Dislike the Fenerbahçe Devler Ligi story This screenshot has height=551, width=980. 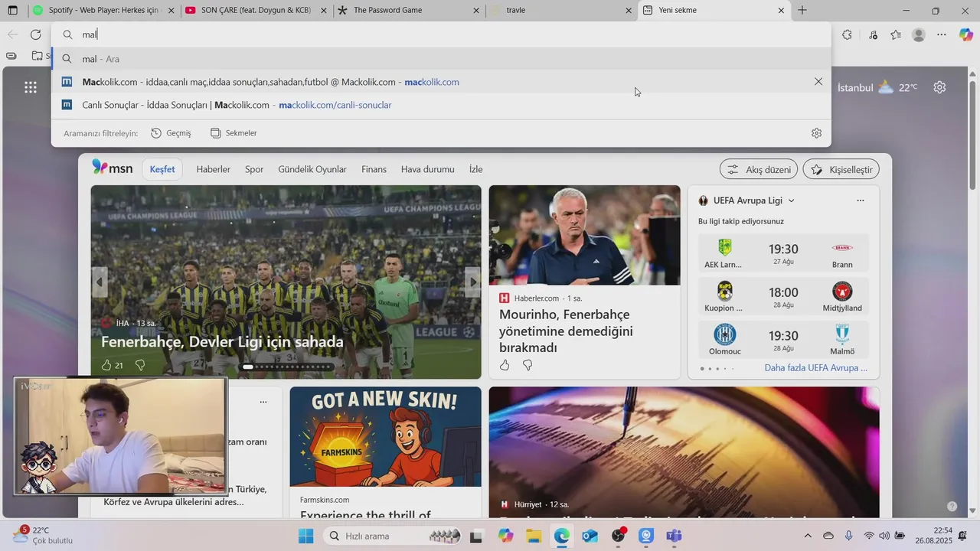tap(140, 365)
